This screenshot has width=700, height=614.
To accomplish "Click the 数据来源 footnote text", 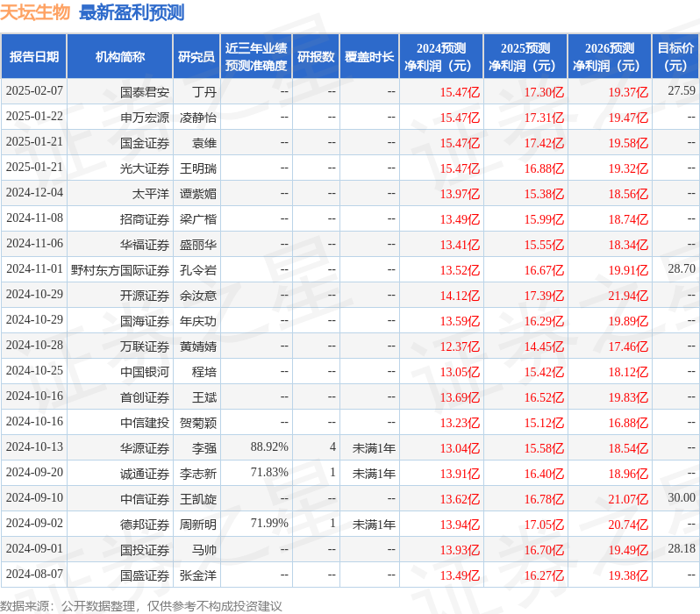I will pos(141,606).
